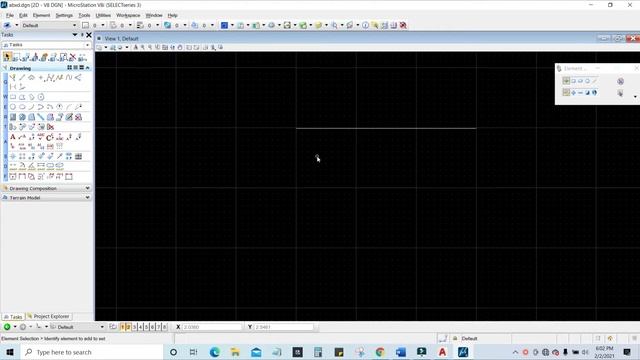Toggle view 4 button

tap(140, 327)
